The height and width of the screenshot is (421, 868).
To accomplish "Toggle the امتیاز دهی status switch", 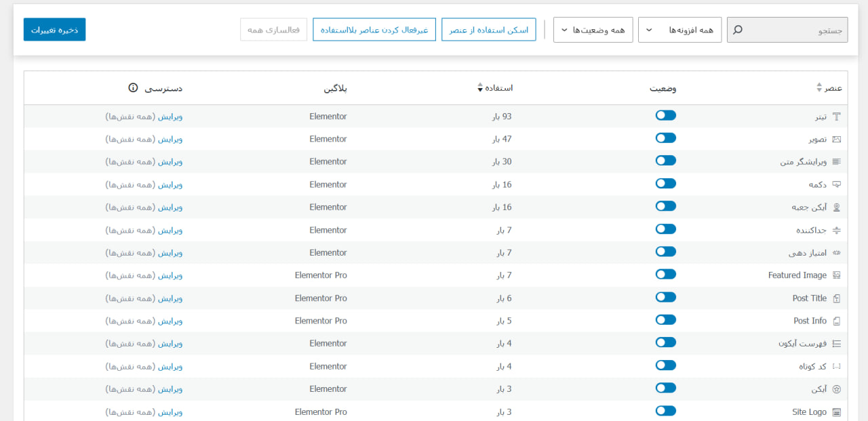I will [666, 252].
